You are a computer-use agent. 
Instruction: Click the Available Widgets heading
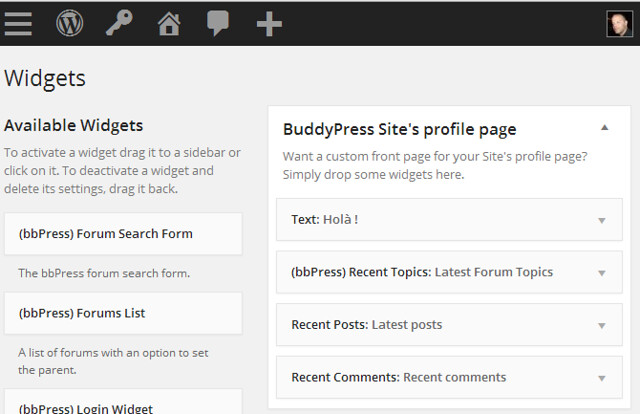point(73,125)
